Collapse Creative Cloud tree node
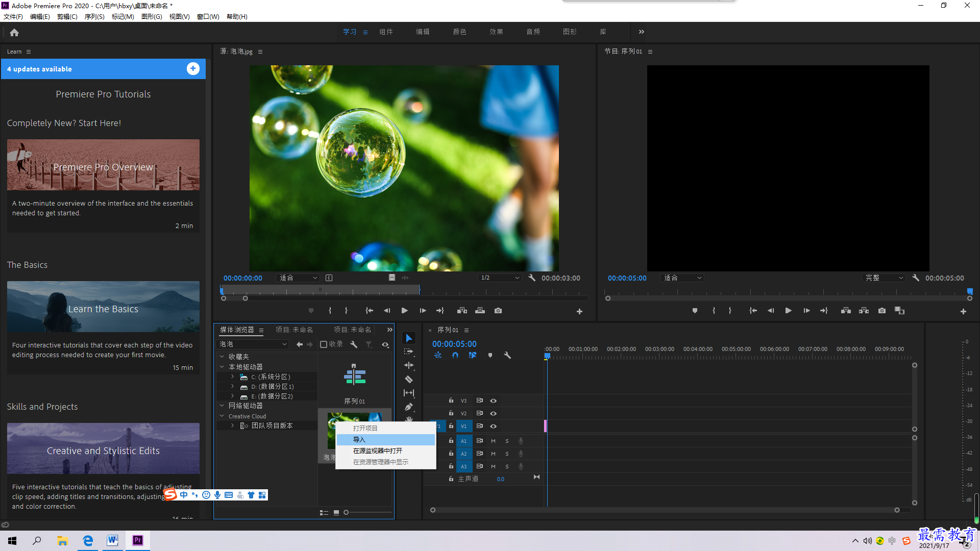The height and width of the screenshot is (551, 980). point(222,416)
